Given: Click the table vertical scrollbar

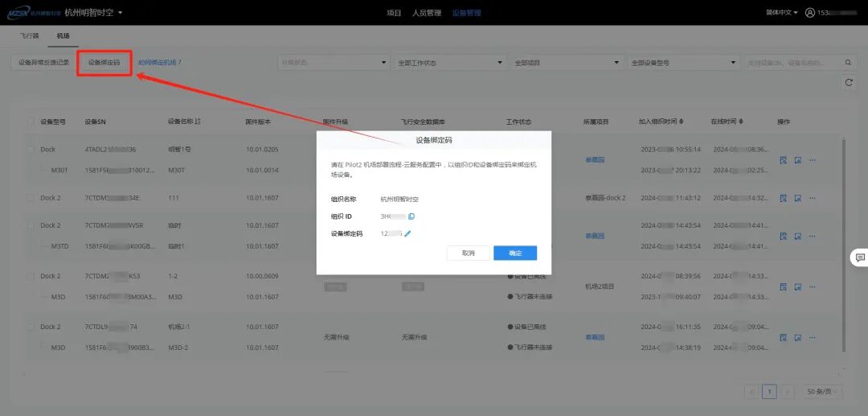Looking at the screenshot, I should (844, 244).
